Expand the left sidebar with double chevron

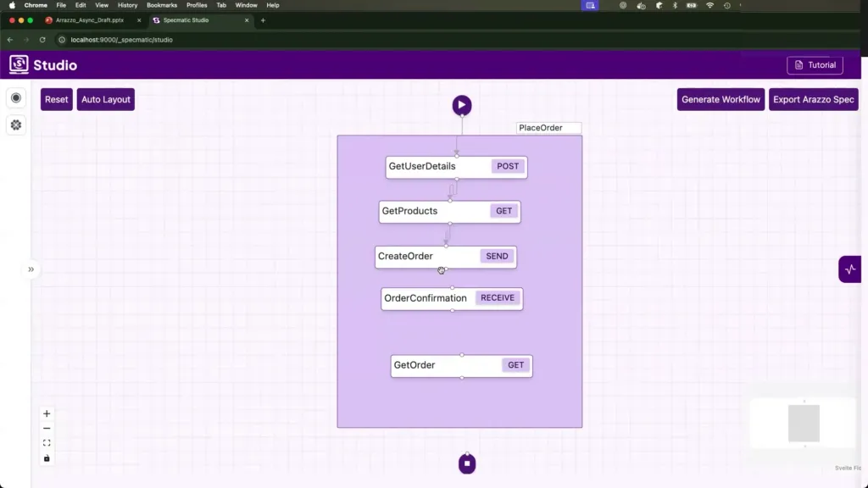point(31,269)
